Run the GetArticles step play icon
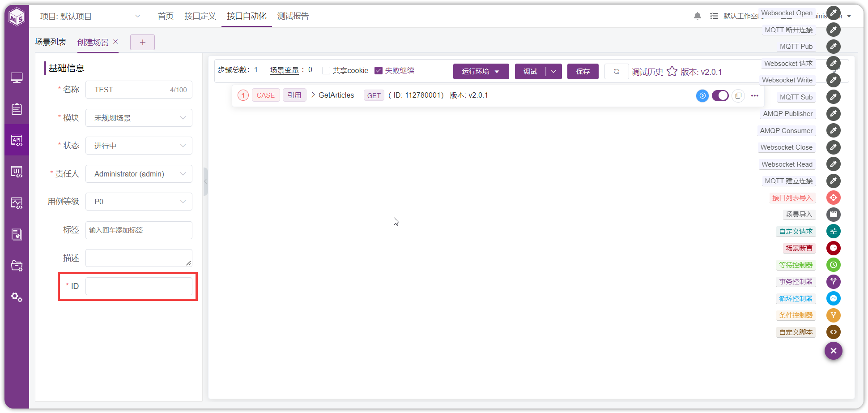 pos(702,95)
